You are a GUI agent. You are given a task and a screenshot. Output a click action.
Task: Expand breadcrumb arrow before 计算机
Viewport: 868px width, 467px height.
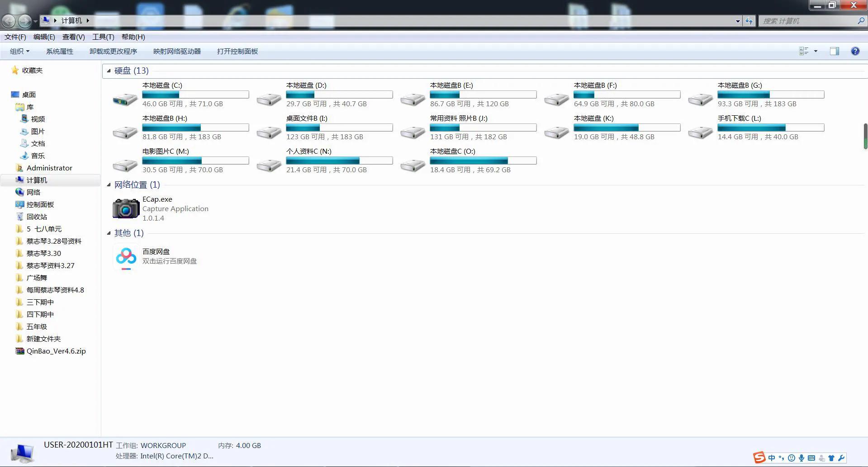pyautogui.click(x=55, y=20)
